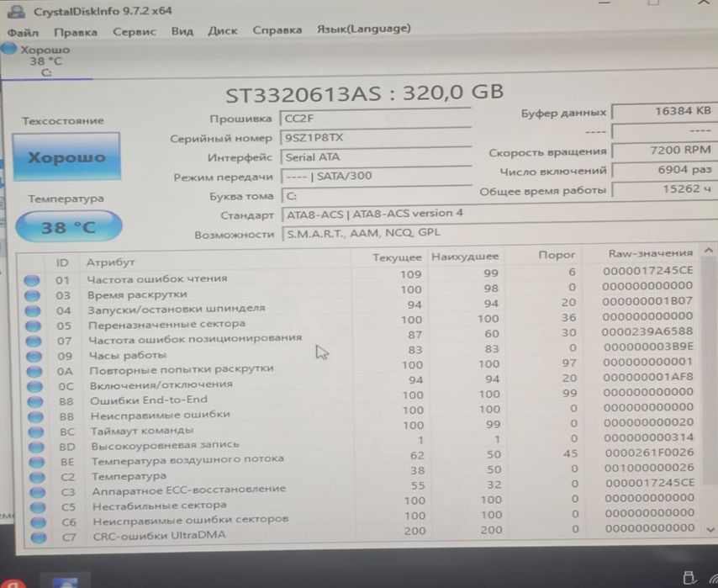
Task: Click status icon of row 01 Частота ошибок чтения
Action: point(32,280)
